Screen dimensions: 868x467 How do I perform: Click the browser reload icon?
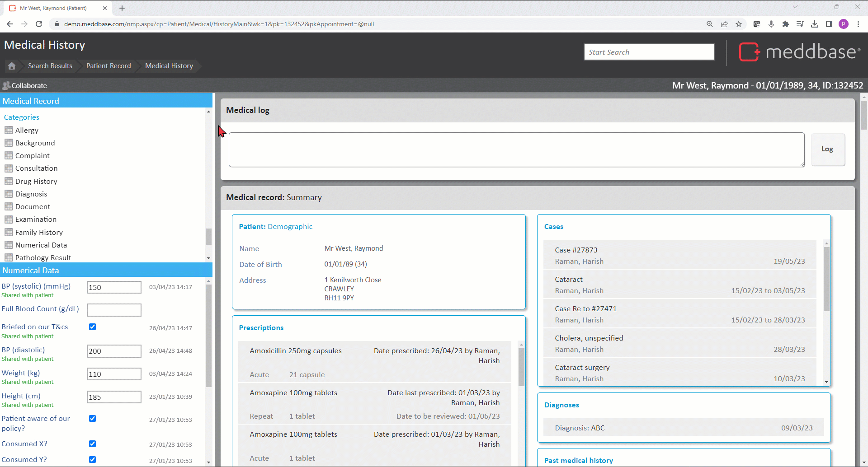coord(39,24)
